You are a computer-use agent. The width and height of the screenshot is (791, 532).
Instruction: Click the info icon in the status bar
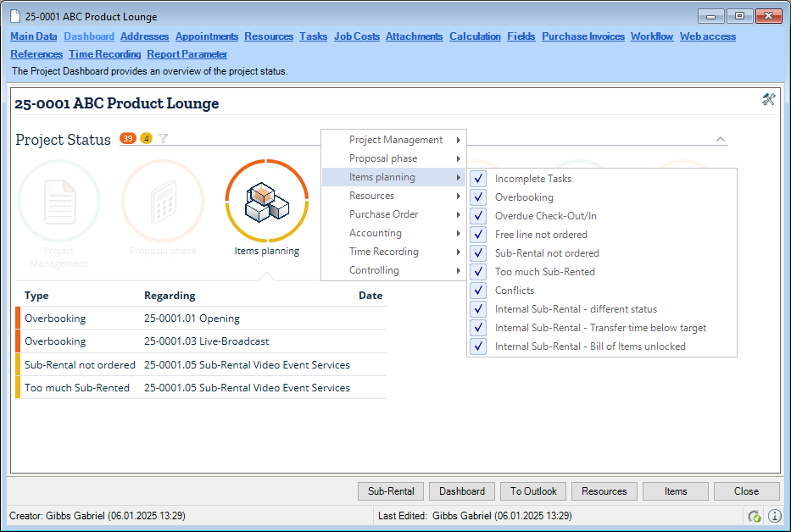pos(774,516)
